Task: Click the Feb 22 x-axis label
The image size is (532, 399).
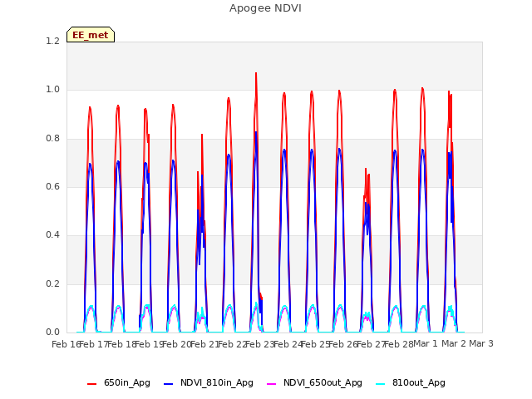Action: (231, 344)
